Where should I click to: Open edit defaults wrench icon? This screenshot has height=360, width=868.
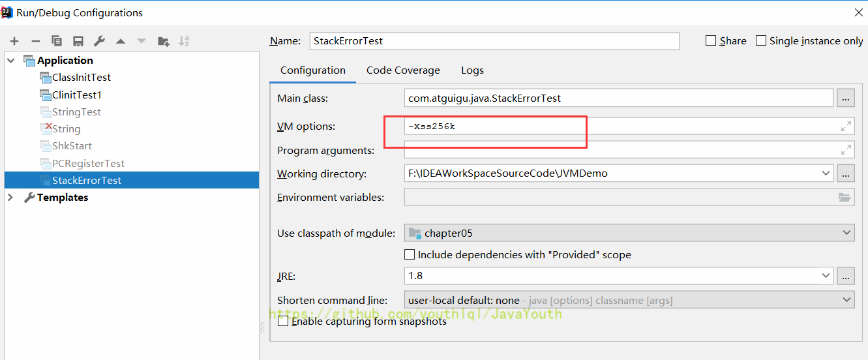point(99,41)
